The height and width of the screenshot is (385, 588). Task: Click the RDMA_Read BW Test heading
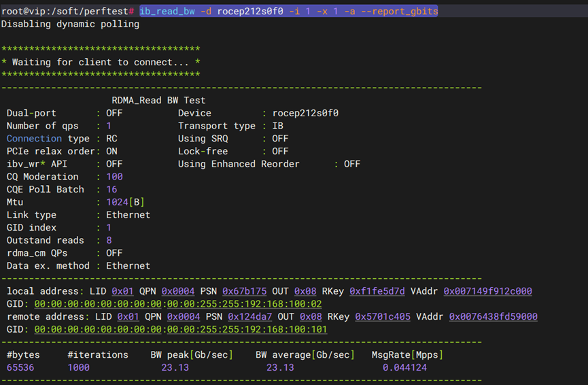click(x=158, y=100)
